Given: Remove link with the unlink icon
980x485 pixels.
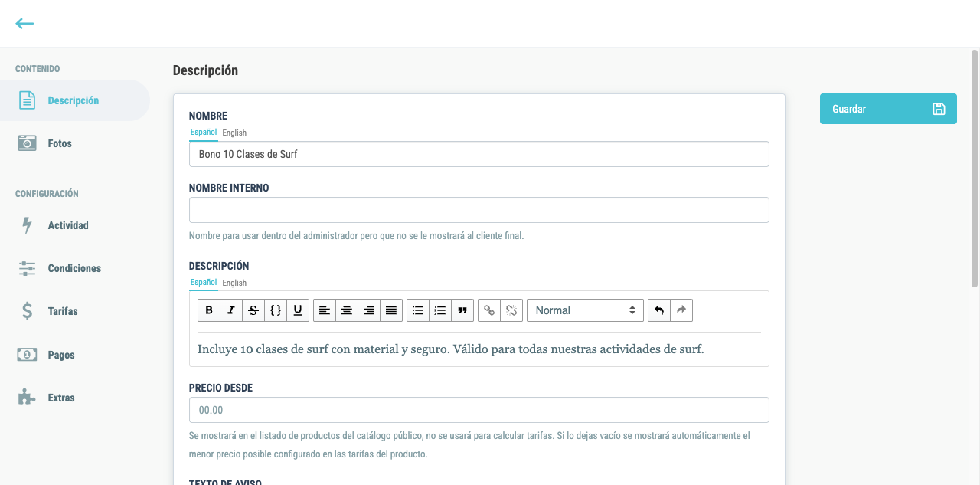Looking at the screenshot, I should tap(511, 310).
